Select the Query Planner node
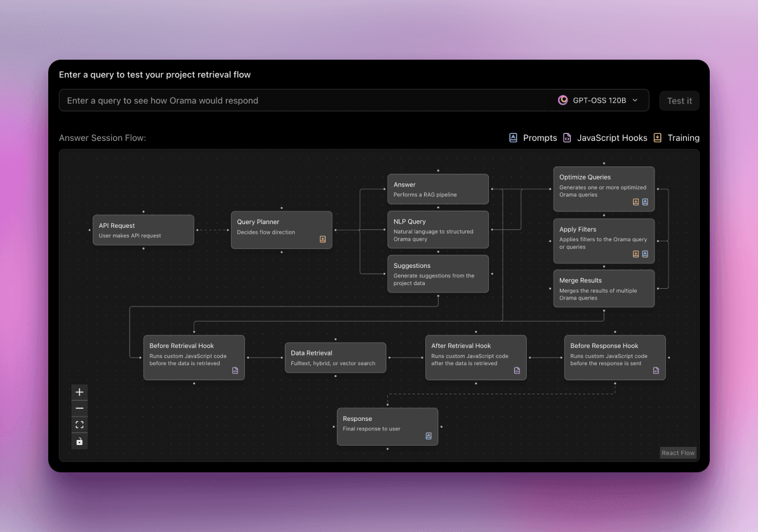 coord(281,230)
